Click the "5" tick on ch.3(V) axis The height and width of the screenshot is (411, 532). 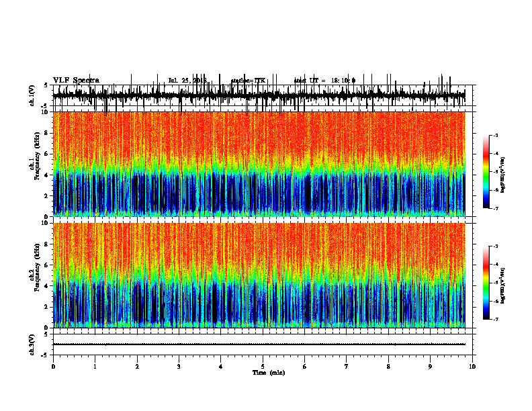click(46, 334)
